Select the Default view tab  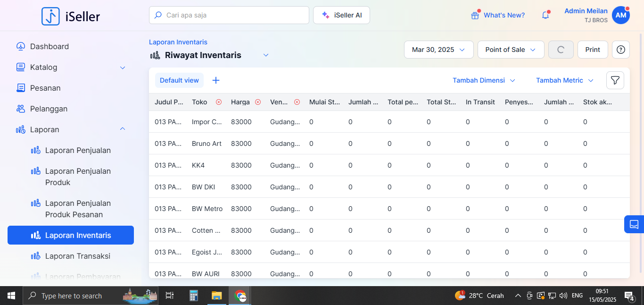[179, 80]
